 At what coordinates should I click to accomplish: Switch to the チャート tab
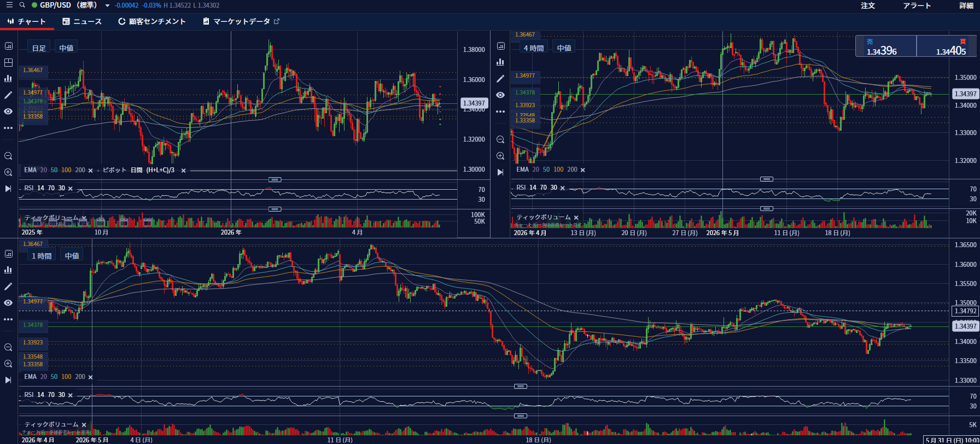(x=27, y=21)
